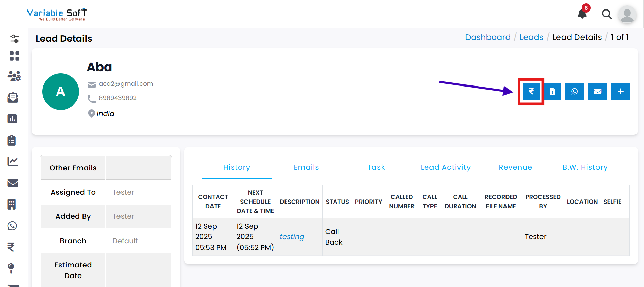
Task: Open the B.W. History tab
Action: (x=585, y=167)
